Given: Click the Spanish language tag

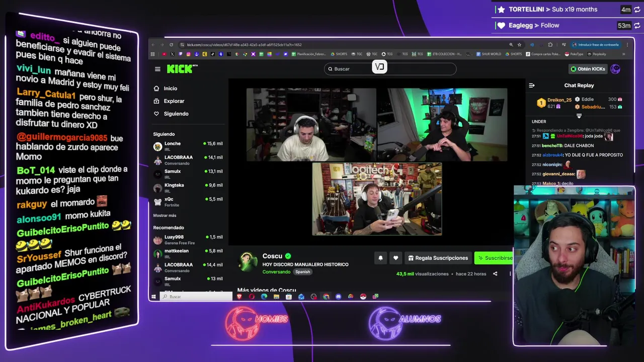Looking at the screenshot, I should pyautogui.click(x=302, y=272).
